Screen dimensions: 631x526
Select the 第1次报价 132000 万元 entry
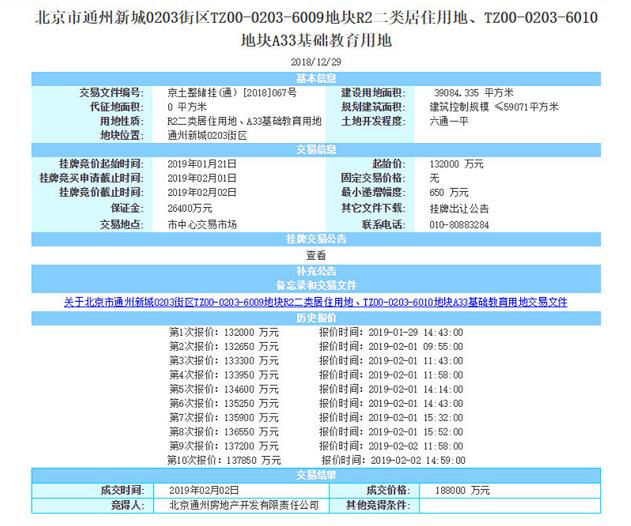tap(224, 331)
